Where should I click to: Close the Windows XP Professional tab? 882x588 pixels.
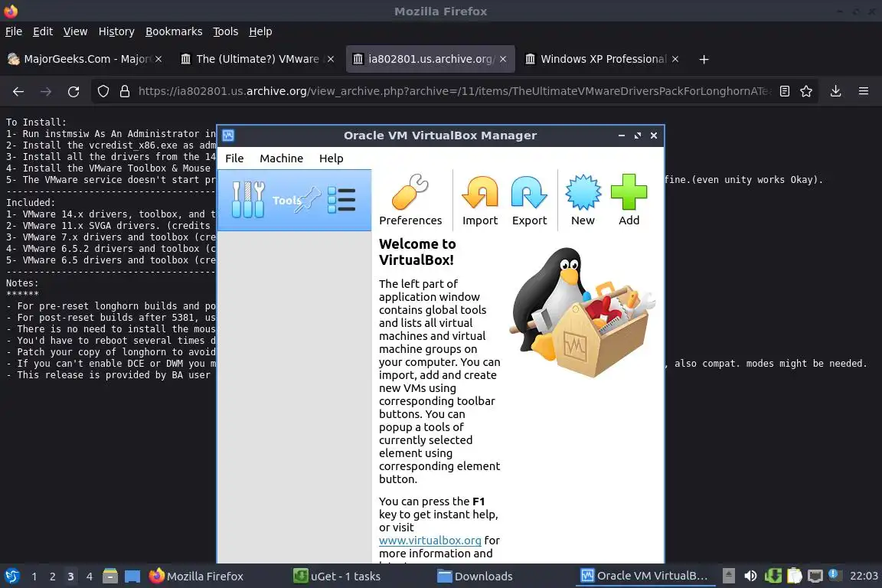coord(675,59)
